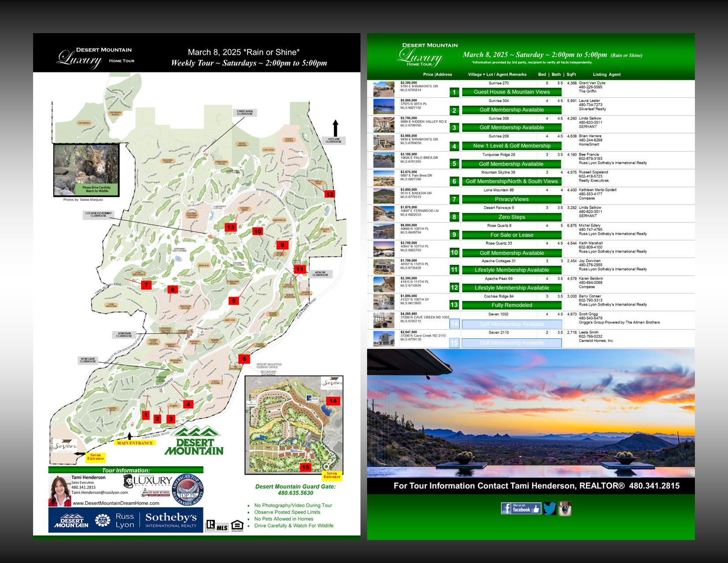
Task: Open the www.DesertMountainDreamHome.com link
Action: pos(116,503)
